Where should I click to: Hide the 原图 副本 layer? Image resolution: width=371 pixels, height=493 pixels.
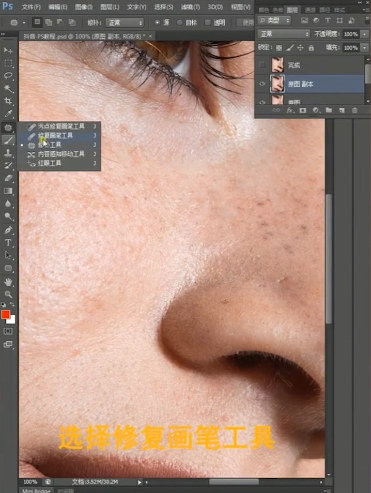(262, 84)
